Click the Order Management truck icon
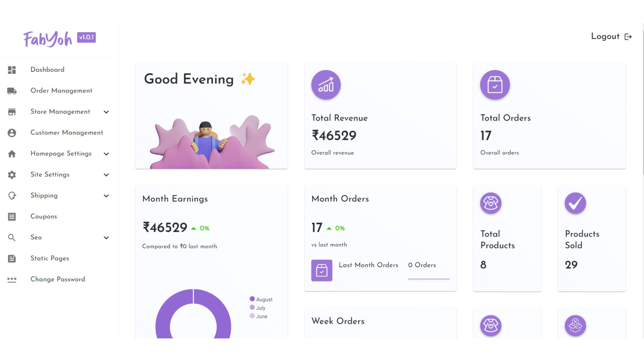Viewport: 644px width, 362px height. pos(12,91)
